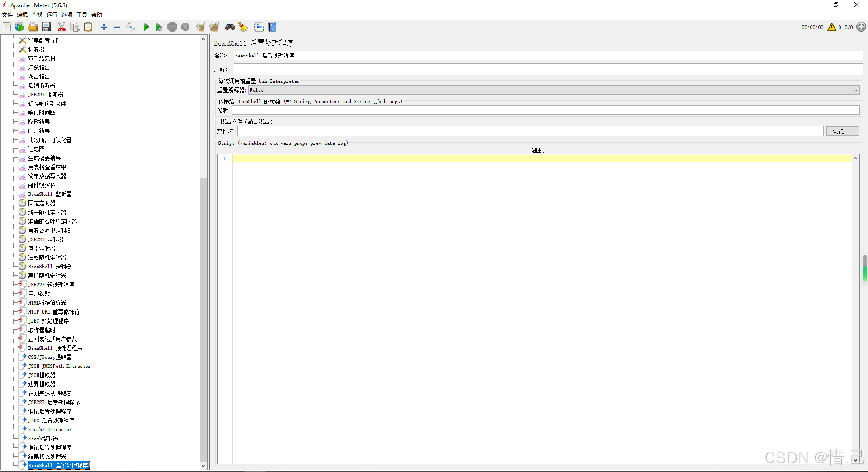Click the Cut scissors icon
This screenshot has width=868, height=472.
click(62, 27)
